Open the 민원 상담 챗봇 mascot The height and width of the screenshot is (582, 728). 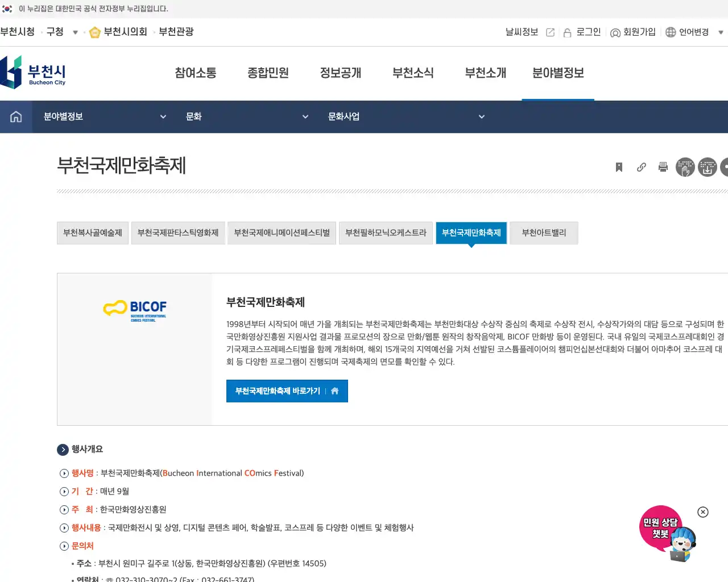click(667, 534)
